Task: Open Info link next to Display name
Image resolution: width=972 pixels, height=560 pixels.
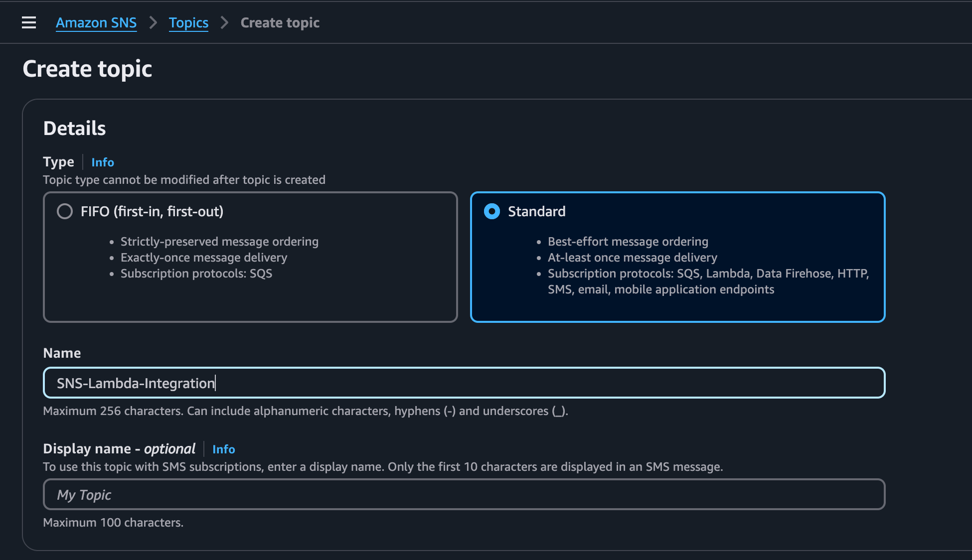Action: click(x=224, y=449)
